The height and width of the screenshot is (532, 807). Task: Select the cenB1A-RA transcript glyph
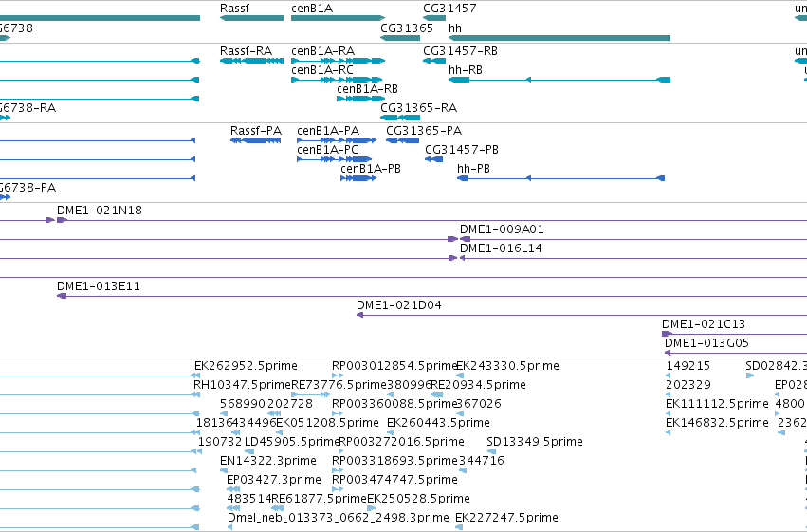[x=339, y=61]
